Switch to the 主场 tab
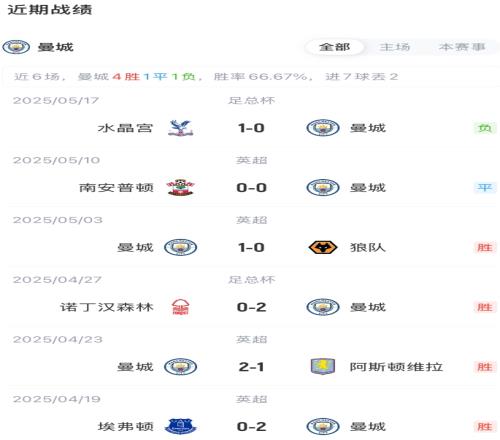 click(395, 47)
